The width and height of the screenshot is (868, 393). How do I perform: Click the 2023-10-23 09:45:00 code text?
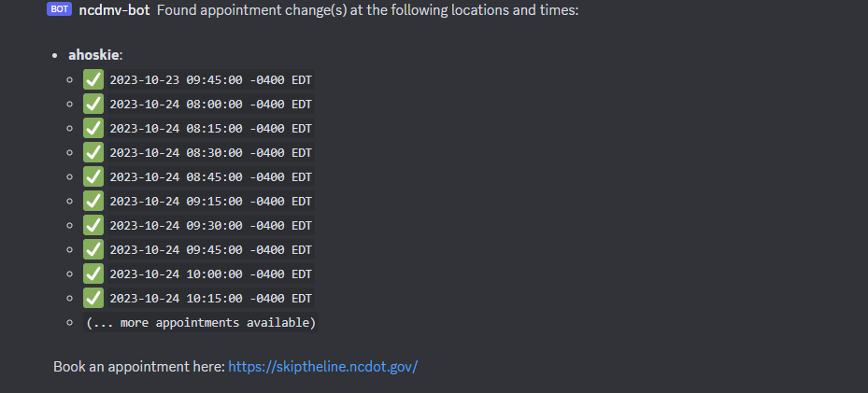click(x=211, y=80)
